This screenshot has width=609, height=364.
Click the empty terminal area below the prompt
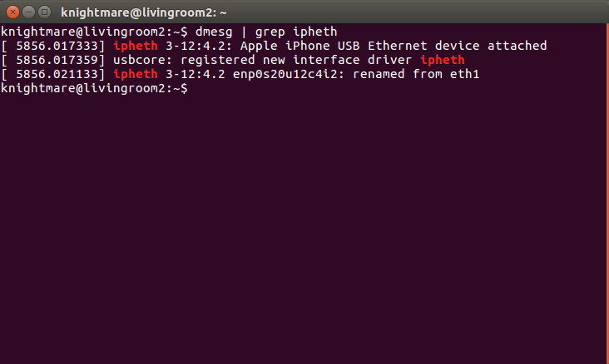click(304, 233)
